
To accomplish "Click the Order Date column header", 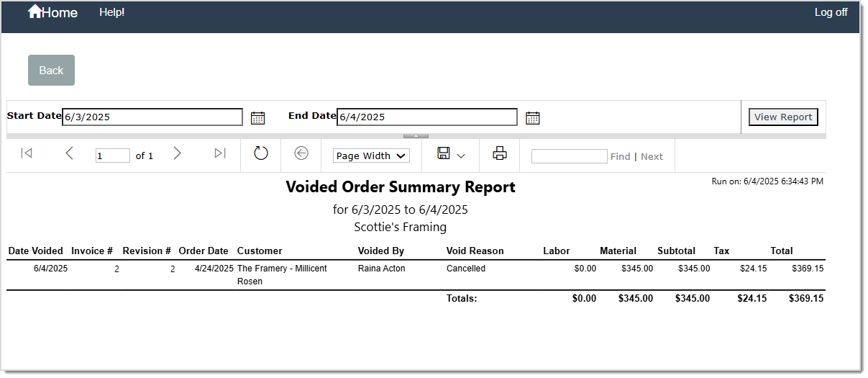I will tap(204, 251).
